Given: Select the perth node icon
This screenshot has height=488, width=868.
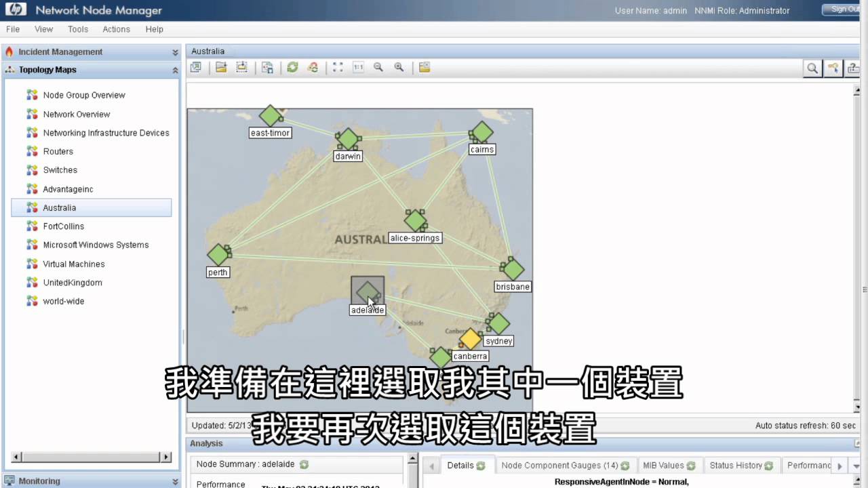Looking at the screenshot, I should (x=218, y=255).
